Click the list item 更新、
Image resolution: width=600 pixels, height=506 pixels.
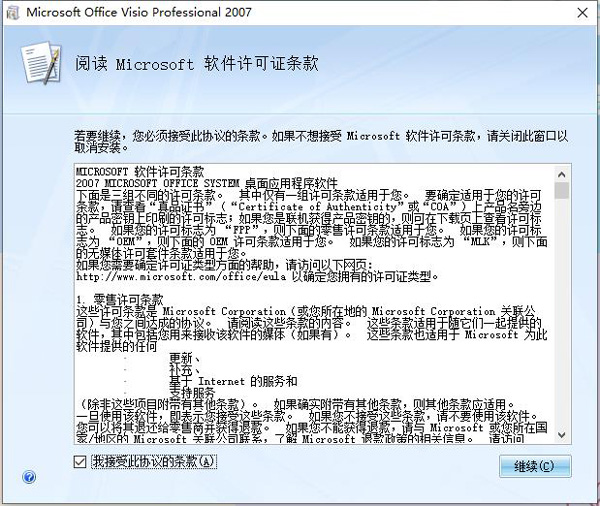[184, 358]
